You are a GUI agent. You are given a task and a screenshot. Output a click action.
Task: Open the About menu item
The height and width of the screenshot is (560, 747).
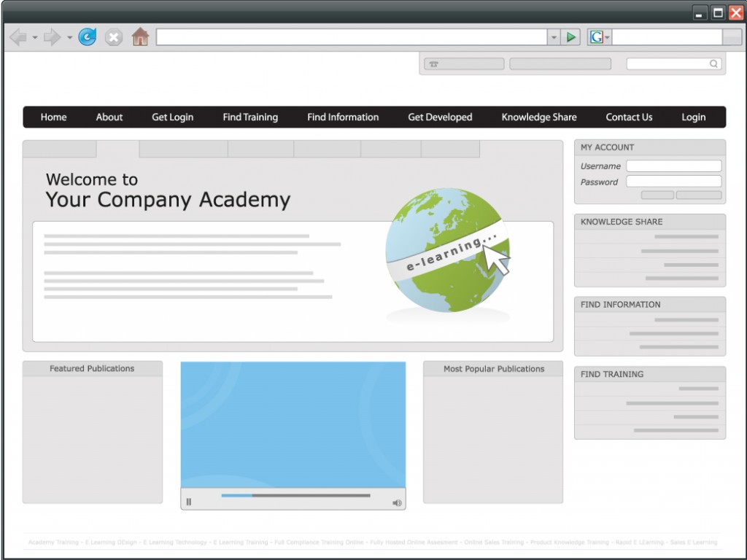[x=109, y=117]
